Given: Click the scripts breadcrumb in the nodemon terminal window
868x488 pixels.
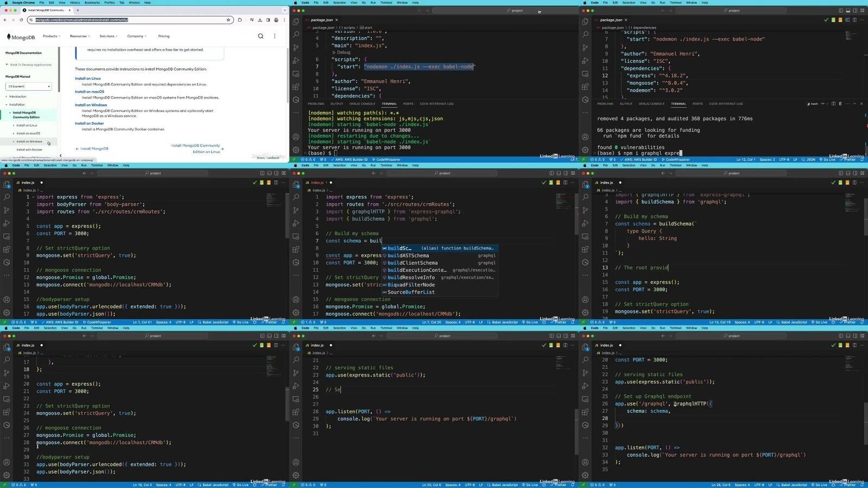Looking at the screenshot, I should (x=347, y=28).
